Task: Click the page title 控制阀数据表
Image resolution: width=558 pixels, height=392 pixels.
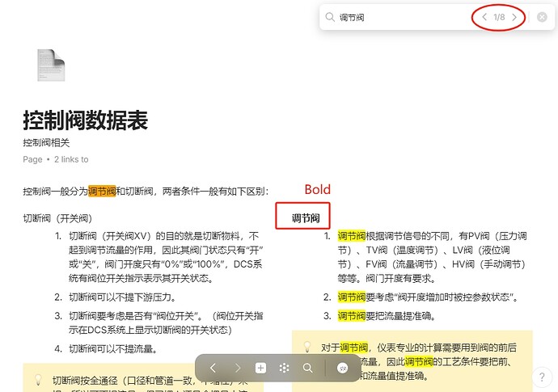Action: (86, 120)
